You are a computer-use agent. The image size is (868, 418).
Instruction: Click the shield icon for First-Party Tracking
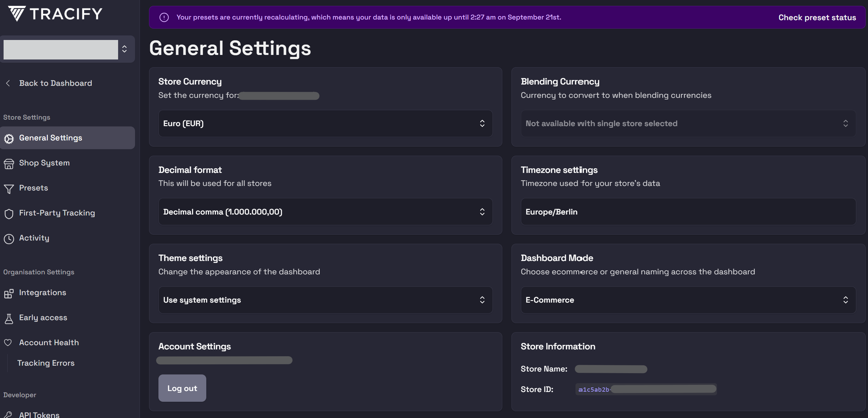(9, 214)
